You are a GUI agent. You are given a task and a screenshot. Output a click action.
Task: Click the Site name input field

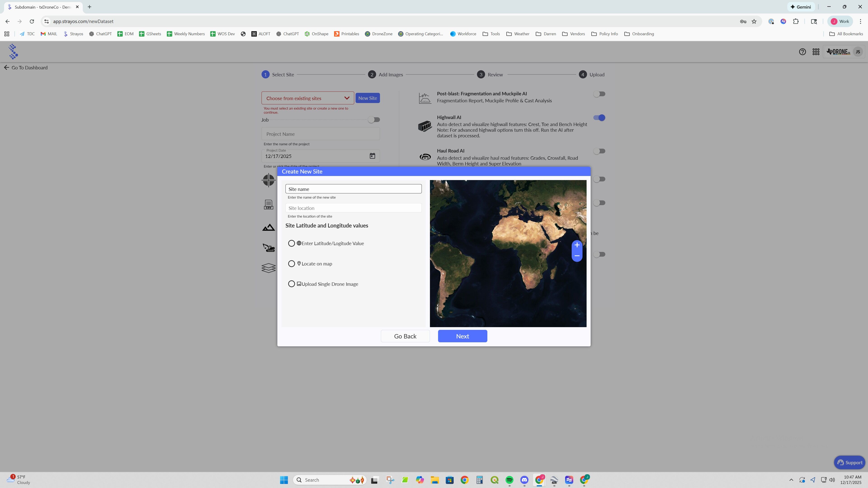click(354, 189)
